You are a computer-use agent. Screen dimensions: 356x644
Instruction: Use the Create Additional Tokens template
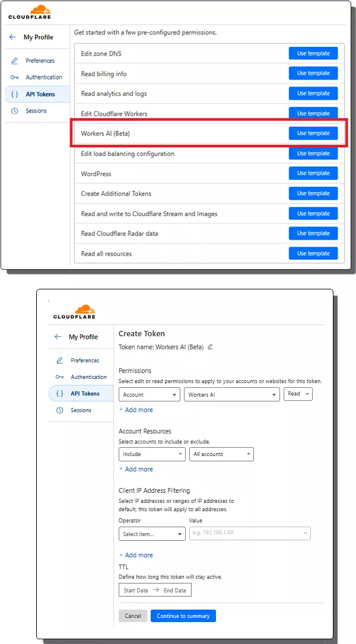[313, 193]
